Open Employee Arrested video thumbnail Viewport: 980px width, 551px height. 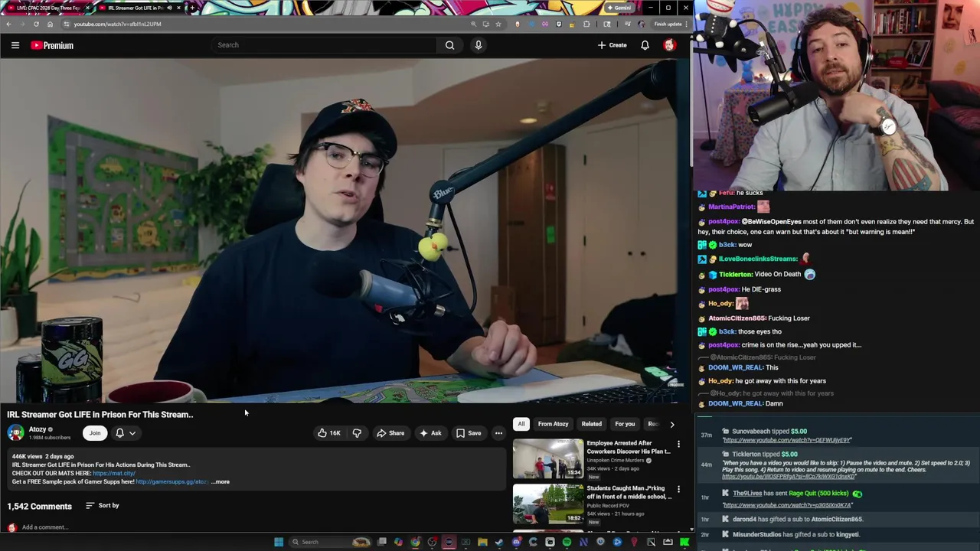pos(547,458)
